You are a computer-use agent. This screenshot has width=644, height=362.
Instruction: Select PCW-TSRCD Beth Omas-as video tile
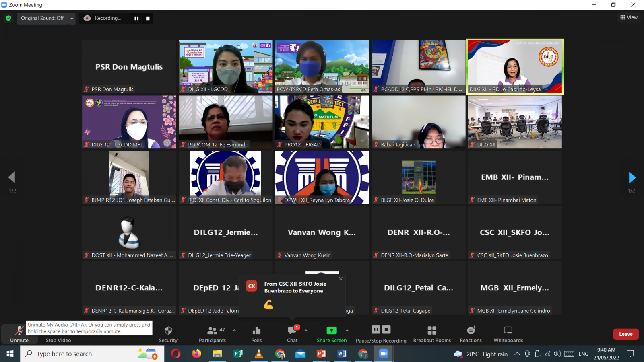pyautogui.click(x=322, y=67)
